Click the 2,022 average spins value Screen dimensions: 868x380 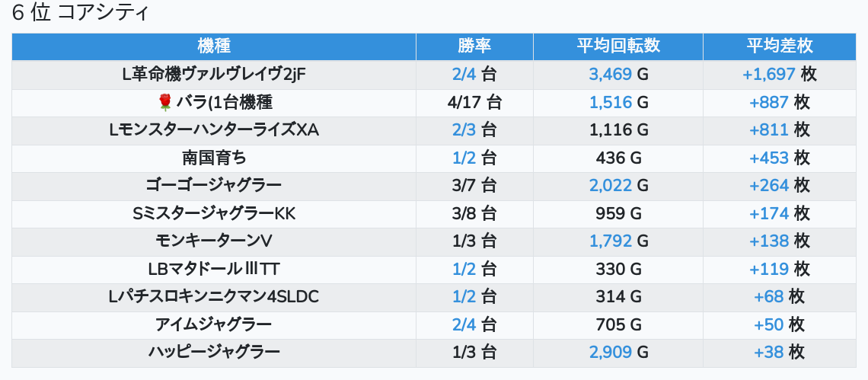tap(611, 185)
